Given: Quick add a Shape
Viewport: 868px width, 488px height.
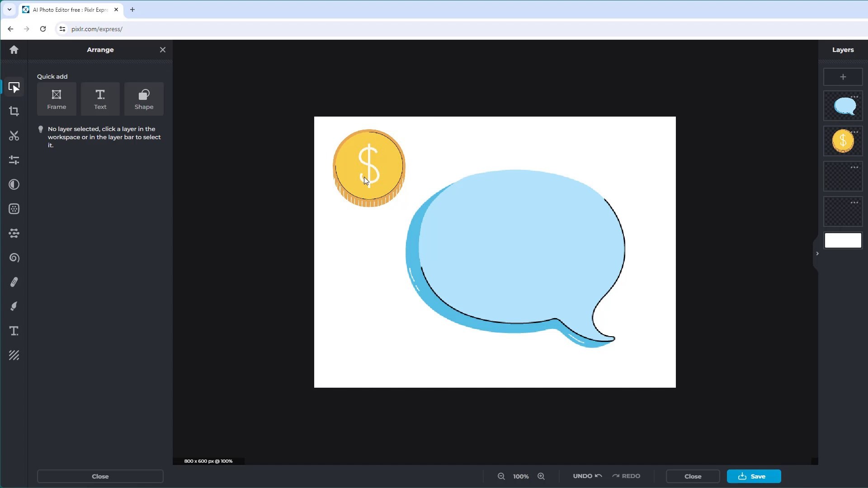Looking at the screenshot, I should (144, 99).
